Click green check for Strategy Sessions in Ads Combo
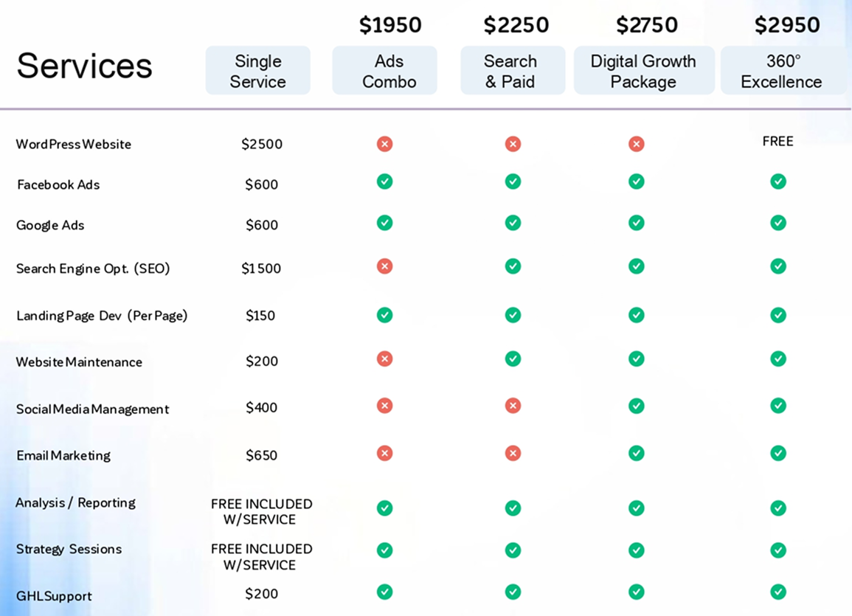Screen dimensions: 852x616 (384, 550)
